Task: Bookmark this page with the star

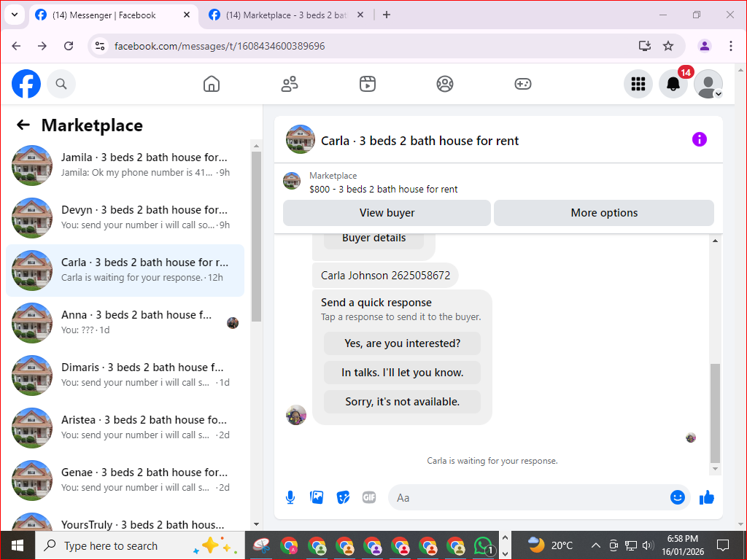Action: (x=668, y=46)
